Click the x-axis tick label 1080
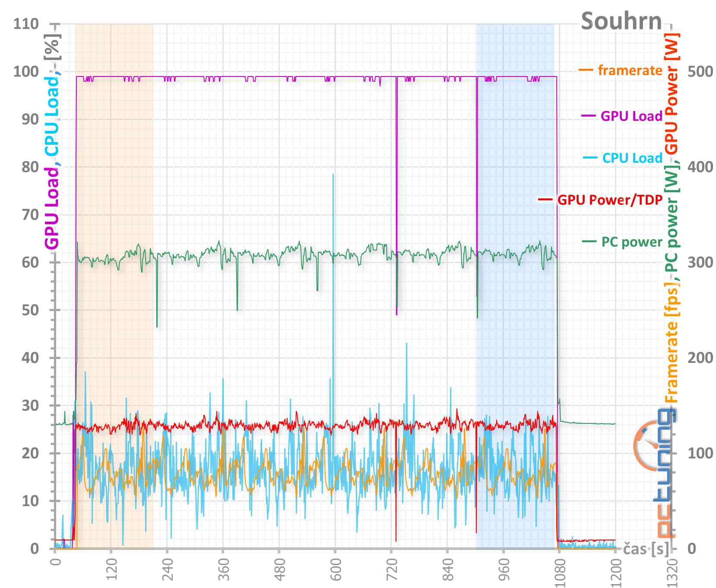 (x=560, y=572)
